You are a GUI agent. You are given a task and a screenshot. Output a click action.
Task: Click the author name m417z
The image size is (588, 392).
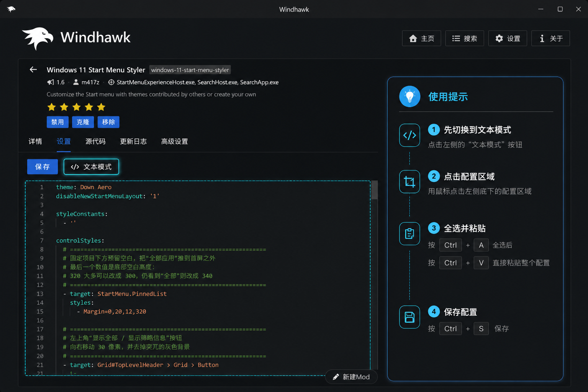point(90,82)
